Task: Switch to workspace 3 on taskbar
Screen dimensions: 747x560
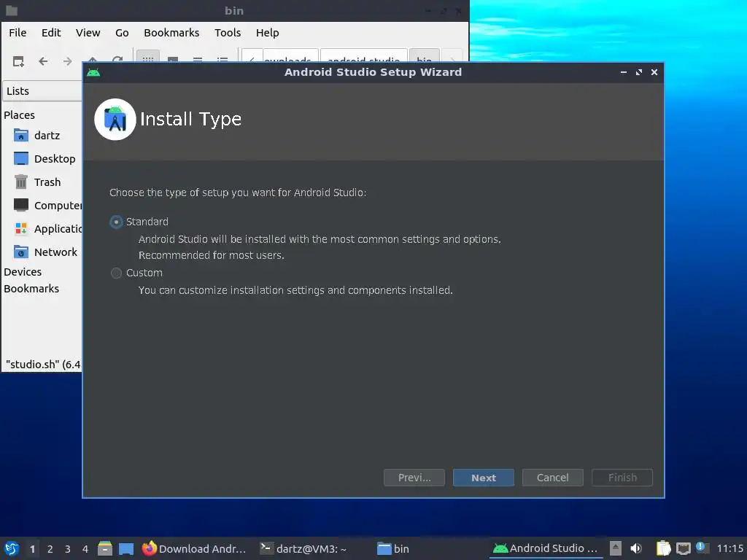Action: point(68,549)
